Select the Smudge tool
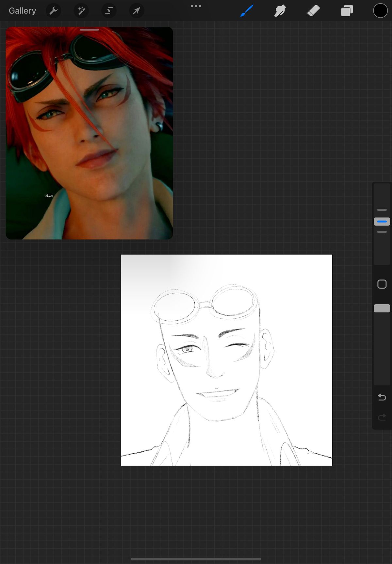The width and height of the screenshot is (392, 564). click(x=280, y=11)
